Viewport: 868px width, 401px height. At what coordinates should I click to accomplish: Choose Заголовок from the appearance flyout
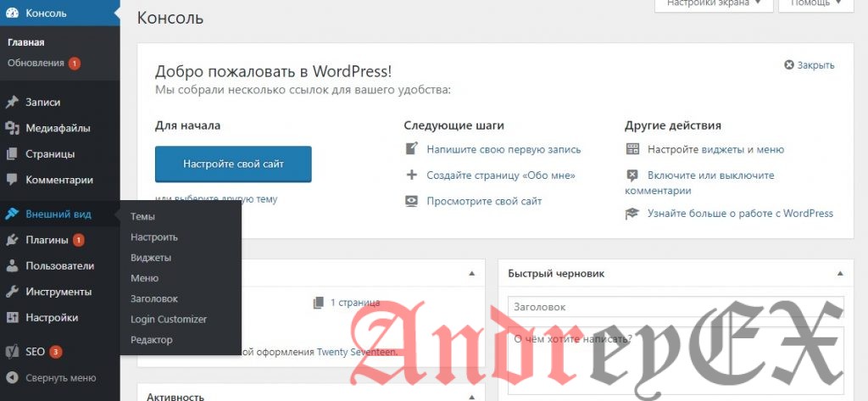click(154, 298)
